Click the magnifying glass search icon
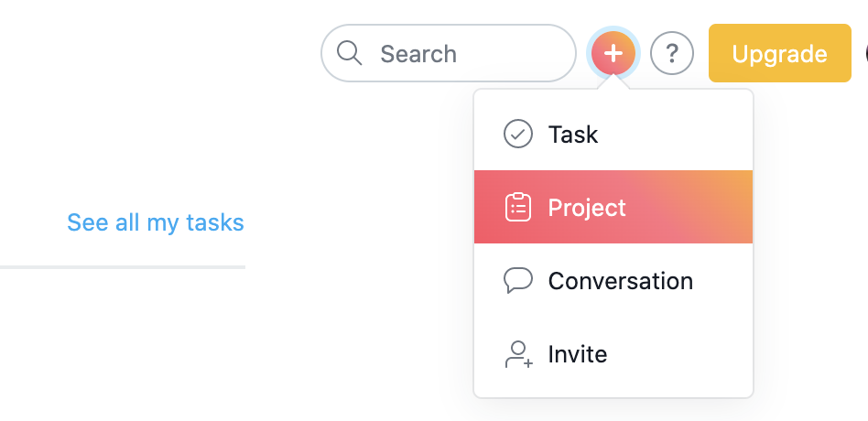The image size is (868, 421). [349, 54]
